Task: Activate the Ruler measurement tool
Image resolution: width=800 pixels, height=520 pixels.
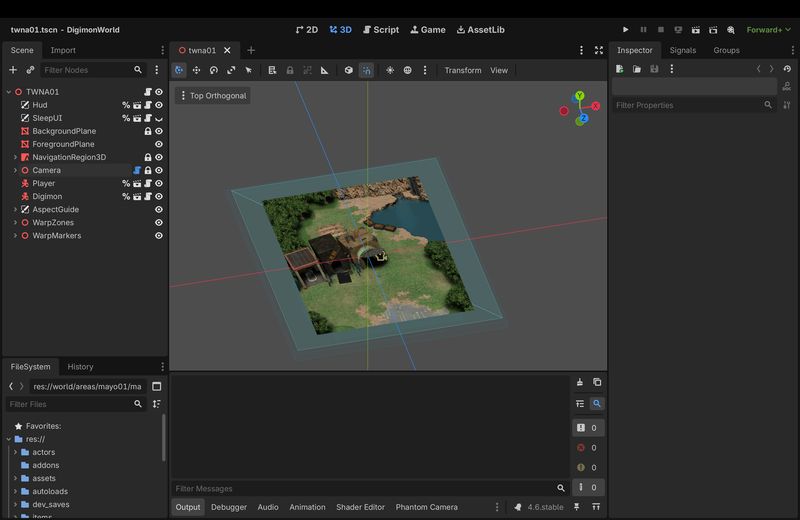Action: click(324, 70)
